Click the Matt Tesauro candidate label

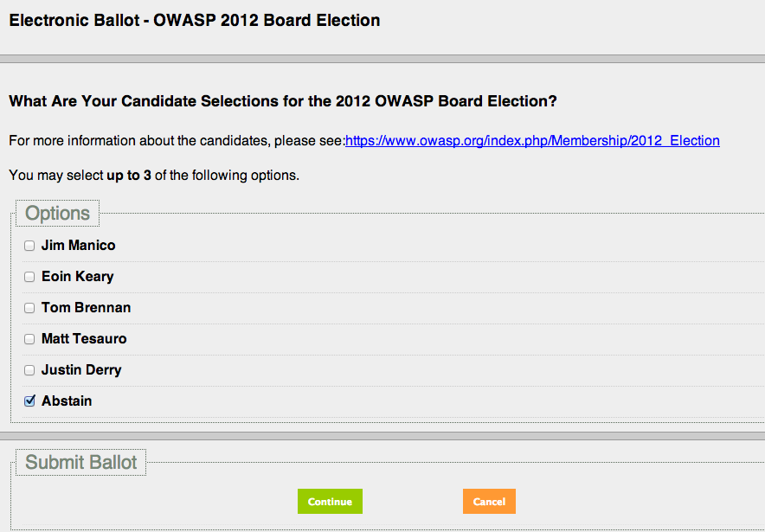[x=84, y=339]
